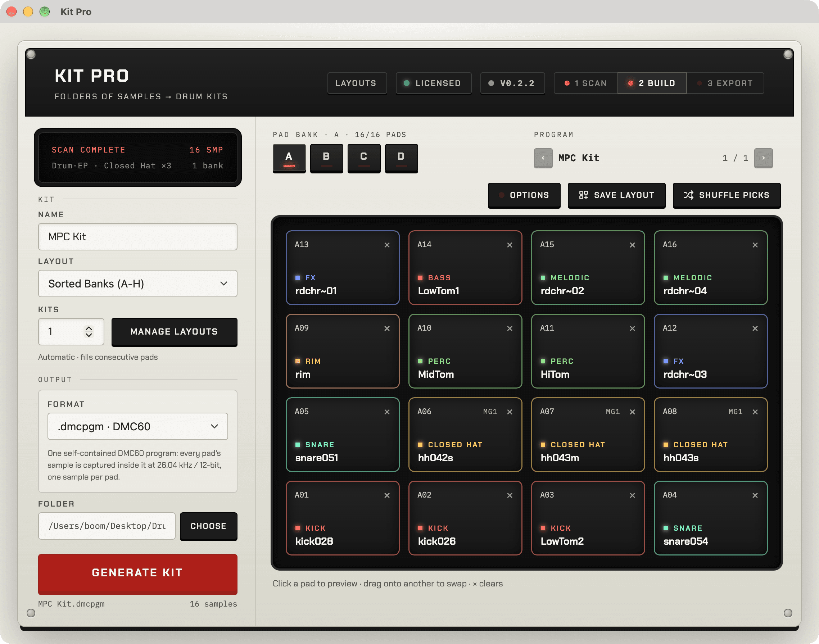Preview the A07 hh043m closed hat pad

(588, 434)
